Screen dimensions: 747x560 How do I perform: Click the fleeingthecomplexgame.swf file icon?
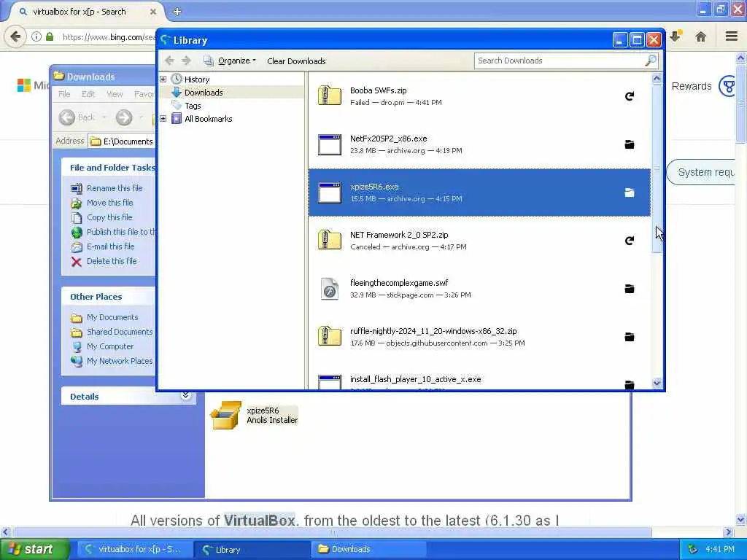(x=330, y=289)
